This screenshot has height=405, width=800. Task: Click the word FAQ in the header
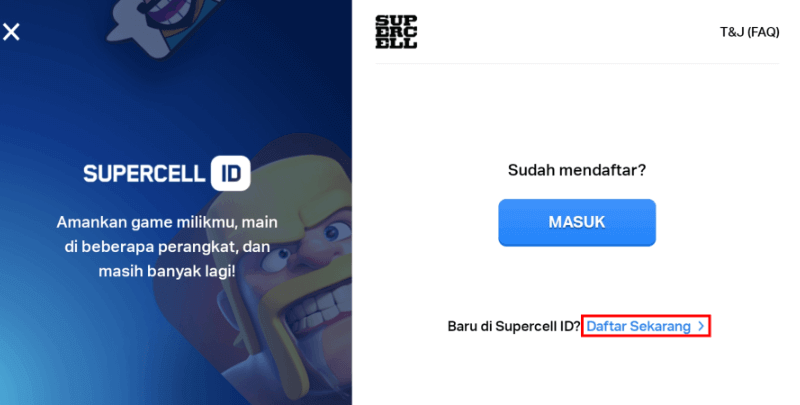(762, 32)
